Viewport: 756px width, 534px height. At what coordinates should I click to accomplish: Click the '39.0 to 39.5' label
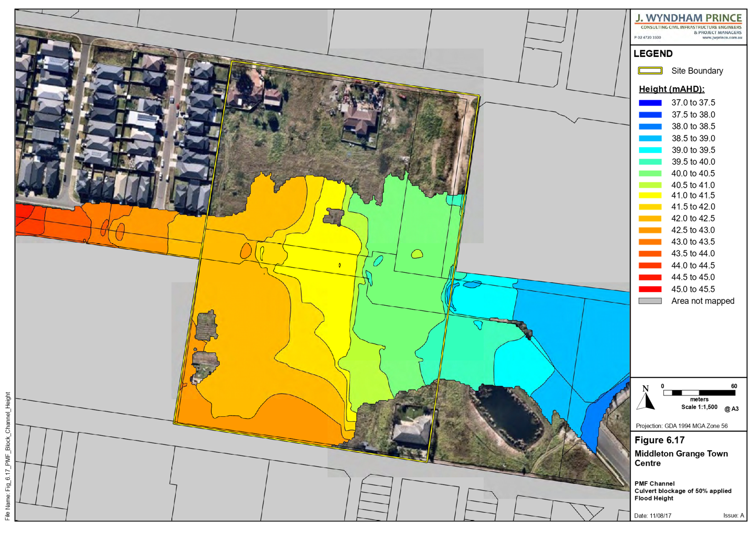(x=693, y=150)
